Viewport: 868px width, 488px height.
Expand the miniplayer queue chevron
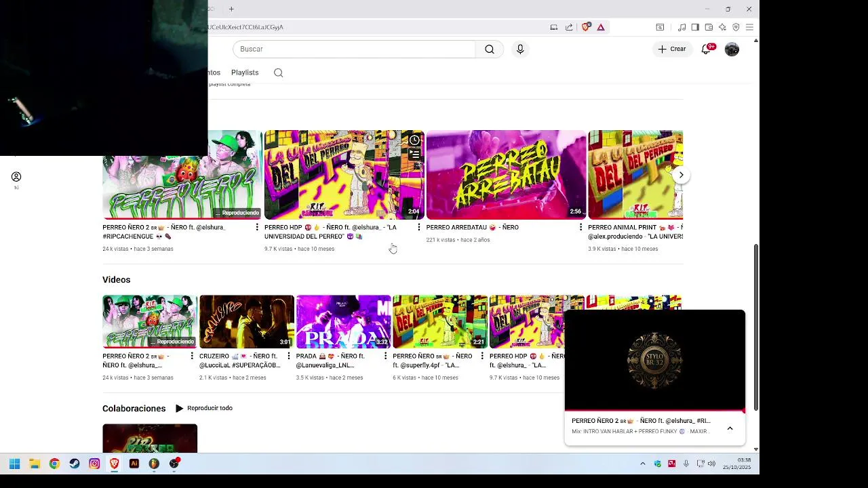pyautogui.click(x=730, y=428)
